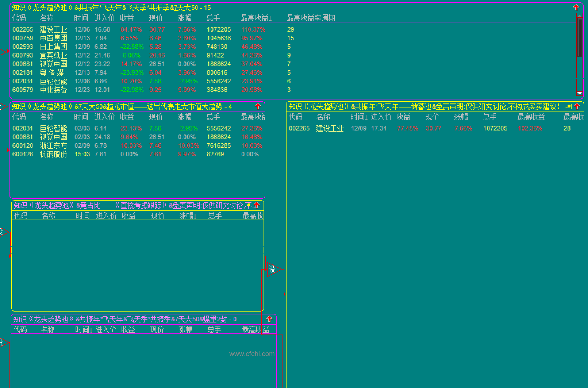Click red up arrow in top pool panel

pos(576,7)
